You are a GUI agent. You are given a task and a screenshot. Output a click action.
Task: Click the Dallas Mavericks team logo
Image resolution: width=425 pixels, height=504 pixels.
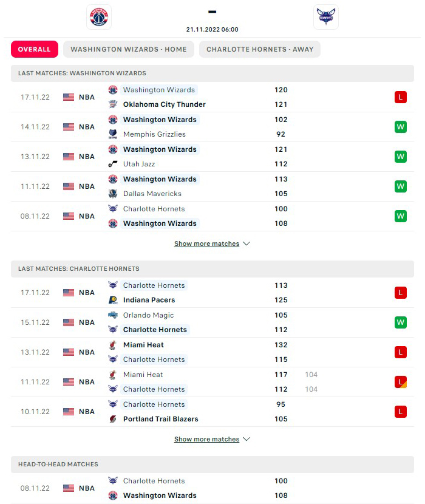tap(113, 194)
